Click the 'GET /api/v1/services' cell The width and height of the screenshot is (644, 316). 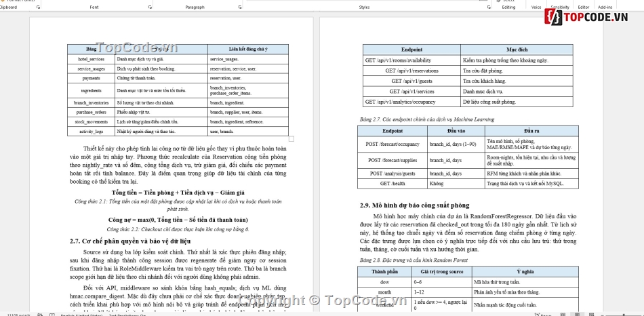pos(411,92)
